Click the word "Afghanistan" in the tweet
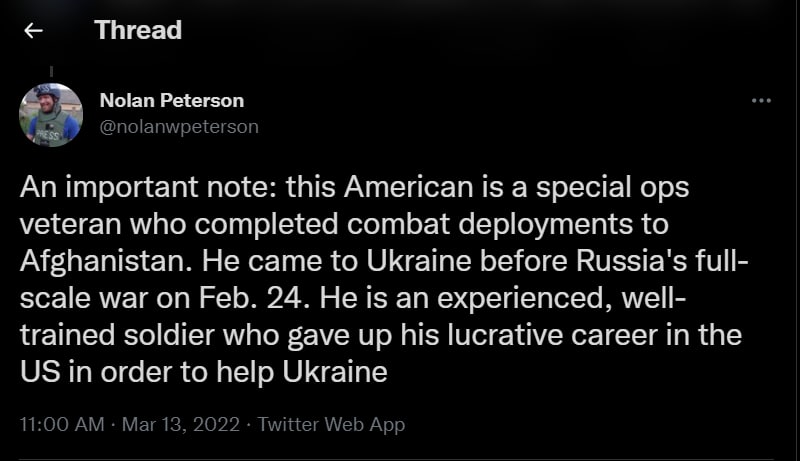The height and width of the screenshot is (461, 800). 106,262
